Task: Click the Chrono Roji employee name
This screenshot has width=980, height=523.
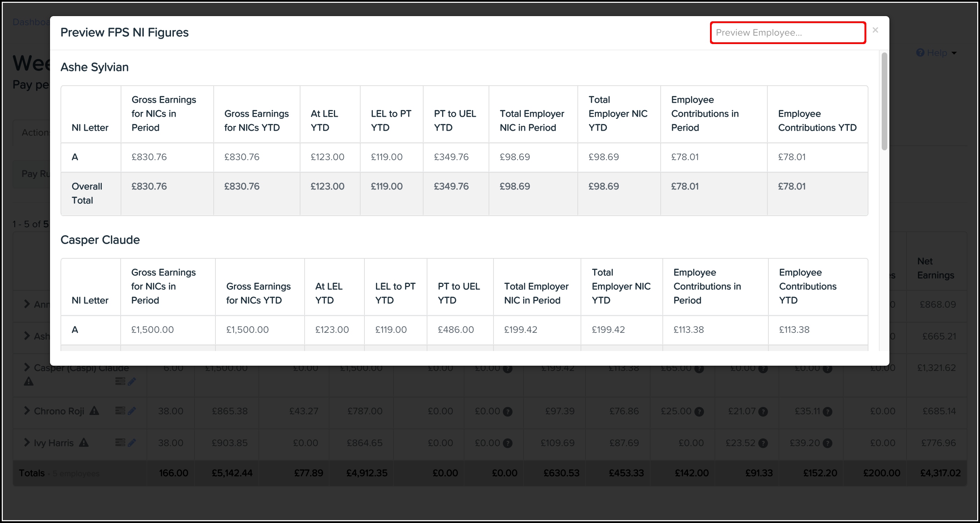Action: point(59,411)
